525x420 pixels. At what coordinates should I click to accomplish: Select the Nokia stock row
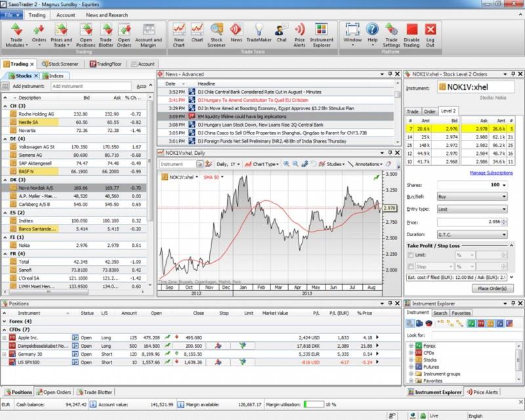click(x=73, y=245)
